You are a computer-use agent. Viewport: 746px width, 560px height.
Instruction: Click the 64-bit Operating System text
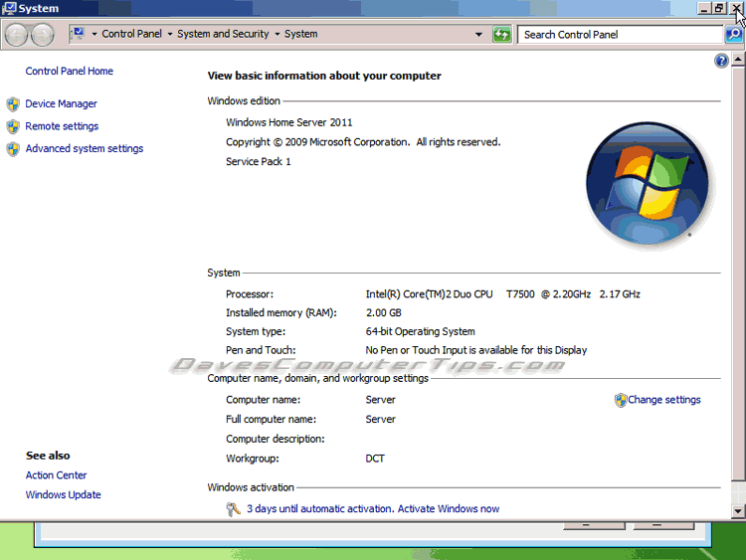pos(420,331)
